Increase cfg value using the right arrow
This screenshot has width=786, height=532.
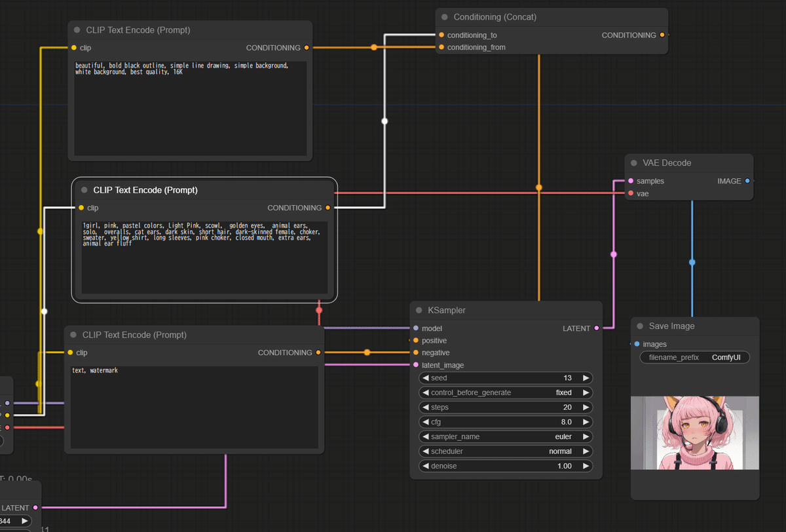pyautogui.click(x=586, y=422)
